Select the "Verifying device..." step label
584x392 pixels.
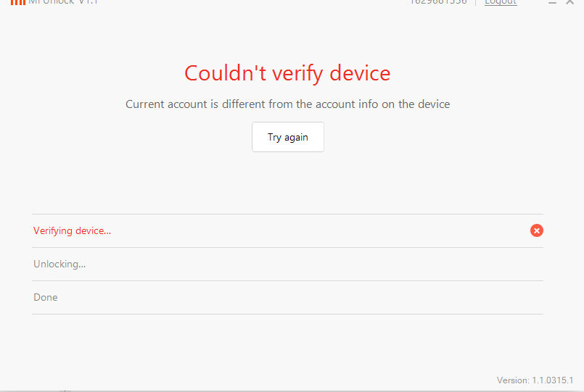73,231
